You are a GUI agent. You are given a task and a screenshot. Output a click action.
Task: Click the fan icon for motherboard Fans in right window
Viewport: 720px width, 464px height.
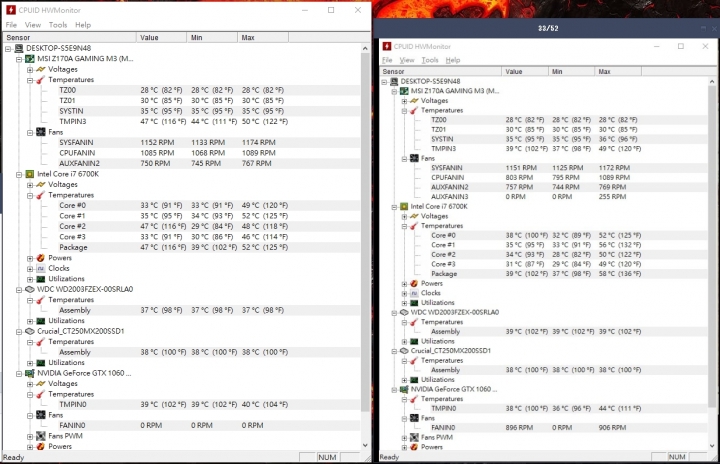(x=414, y=158)
